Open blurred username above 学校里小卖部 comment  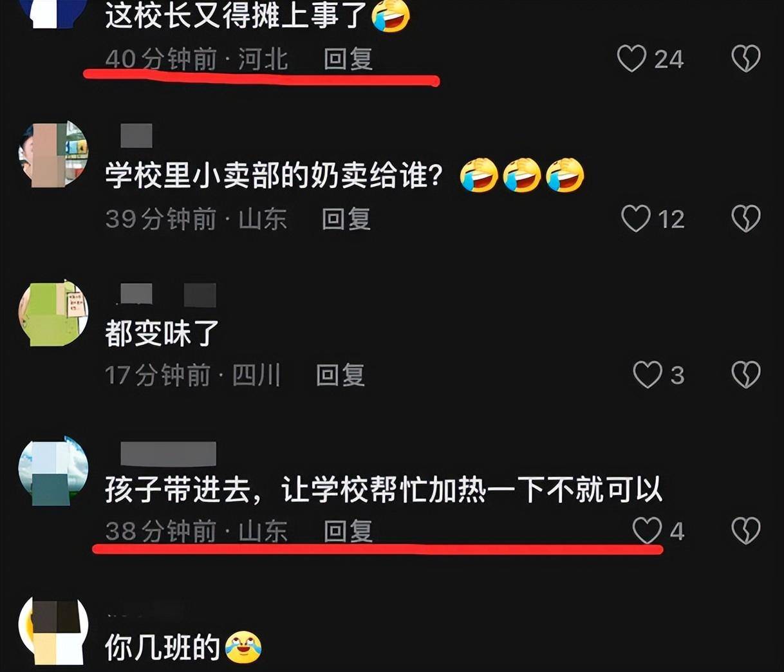[136, 135]
